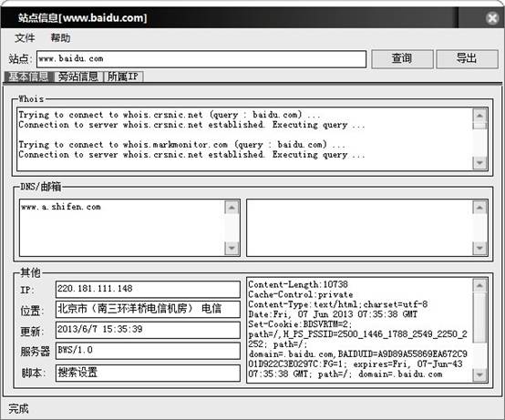Click the 'whois.markmonitor.com' query line
The height and width of the screenshot is (420, 505).
click(181, 145)
